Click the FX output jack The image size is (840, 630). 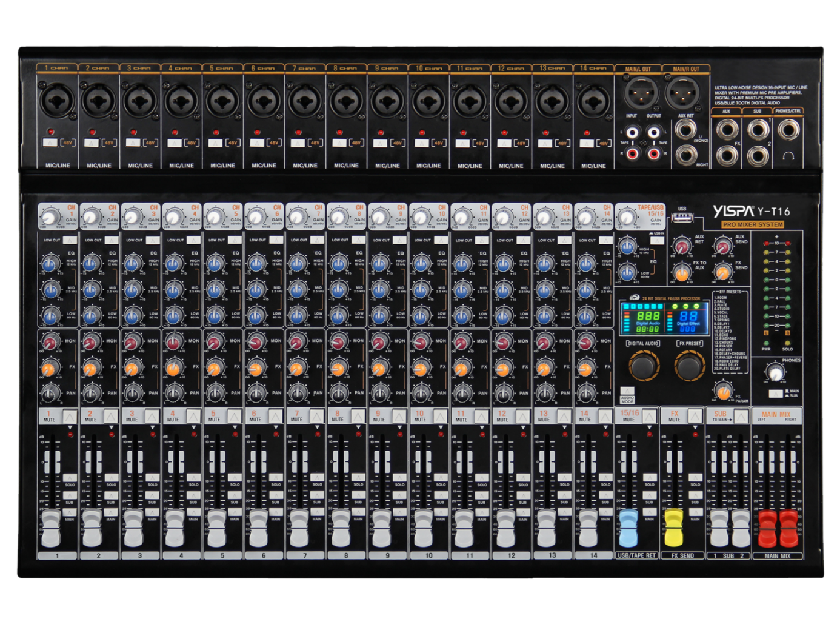point(727,155)
